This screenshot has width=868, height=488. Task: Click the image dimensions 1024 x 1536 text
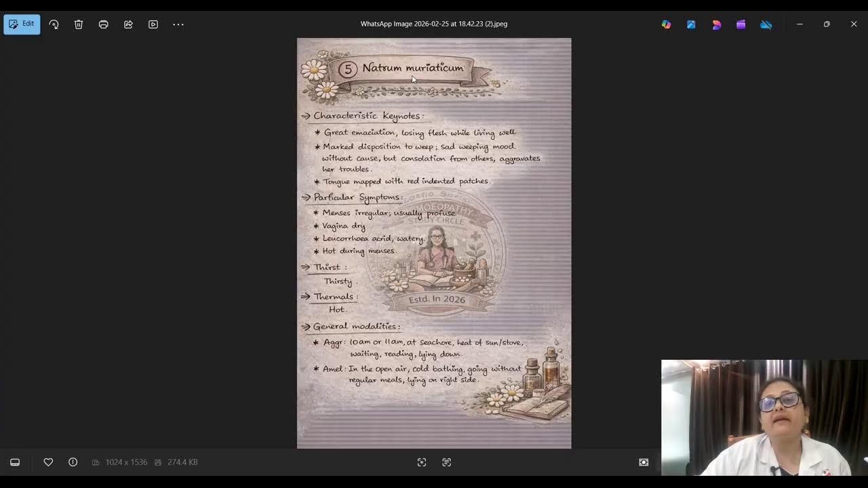coord(126,462)
